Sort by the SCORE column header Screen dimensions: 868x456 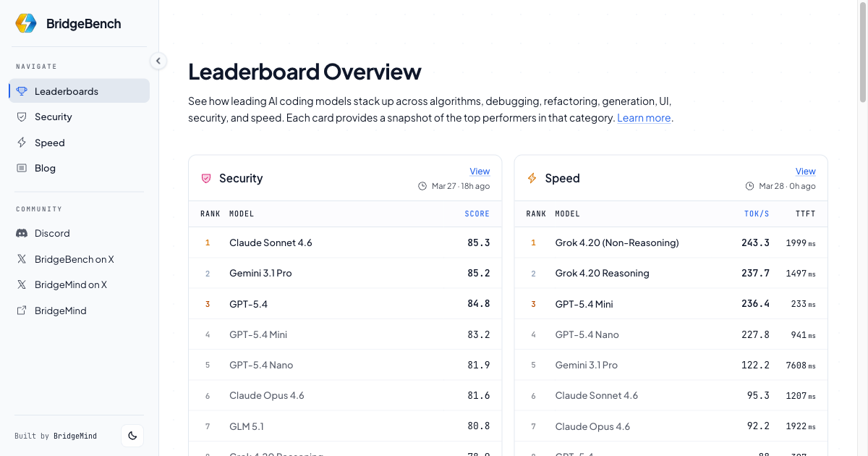(477, 214)
